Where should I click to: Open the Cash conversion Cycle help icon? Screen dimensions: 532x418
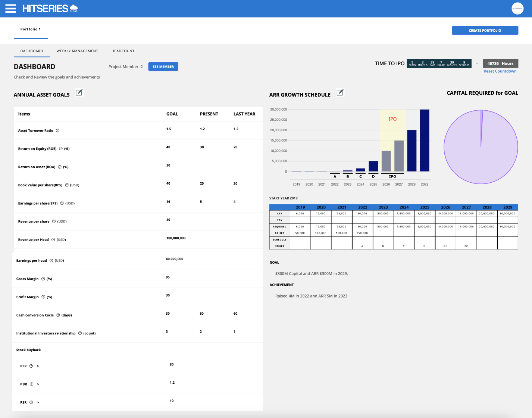58,315
